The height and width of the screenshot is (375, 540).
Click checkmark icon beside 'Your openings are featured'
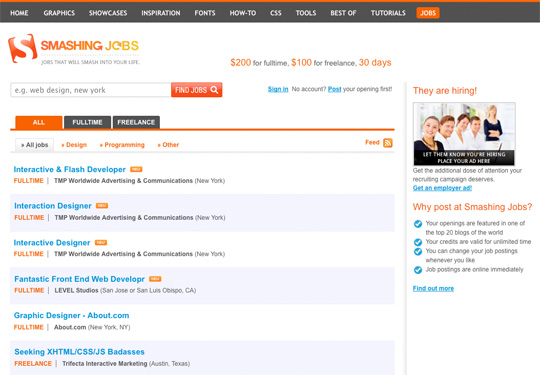click(418, 224)
